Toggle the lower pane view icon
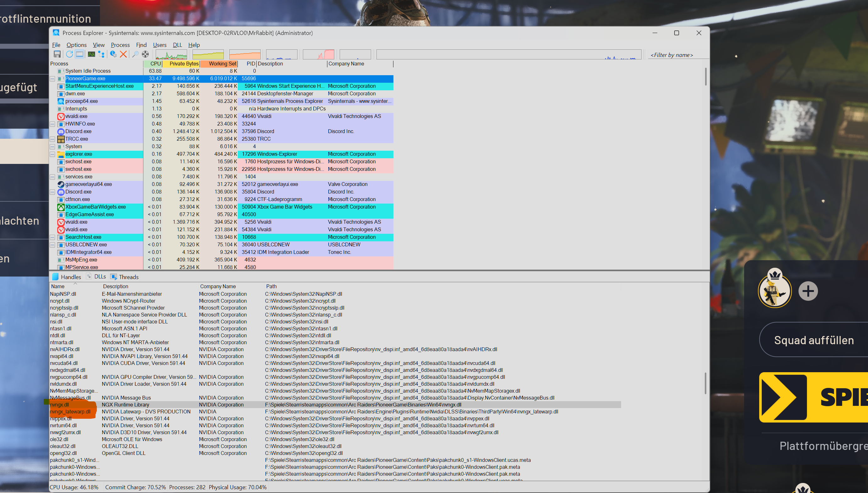Screen dimensions: 868x493 coord(80,54)
